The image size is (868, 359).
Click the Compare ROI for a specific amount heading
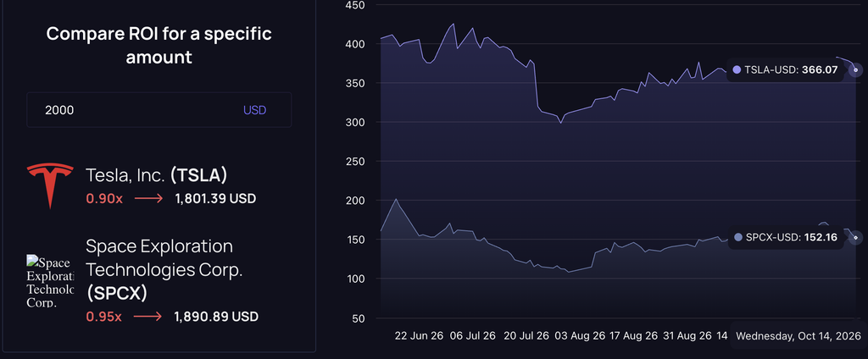pos(159,45)
